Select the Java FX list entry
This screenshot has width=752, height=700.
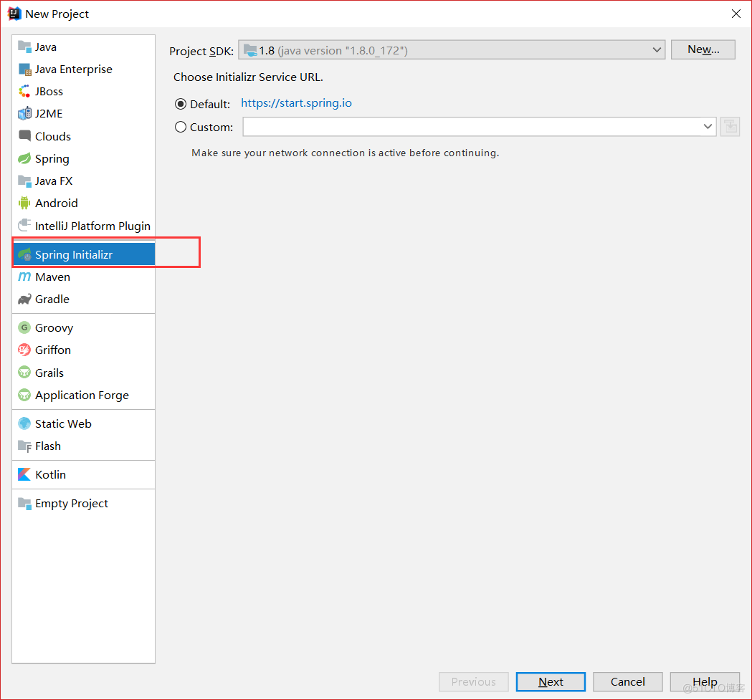tap(83, 181)
